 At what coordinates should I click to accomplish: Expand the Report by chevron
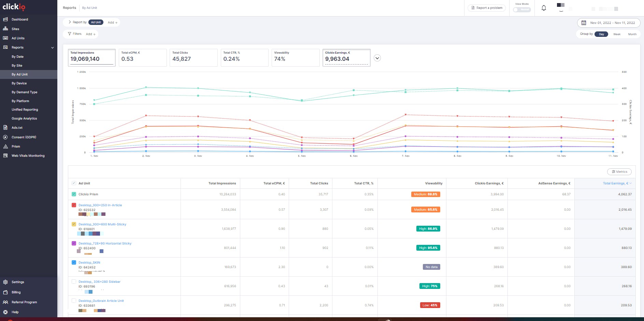pyautogui.click(x=70, y=22)
